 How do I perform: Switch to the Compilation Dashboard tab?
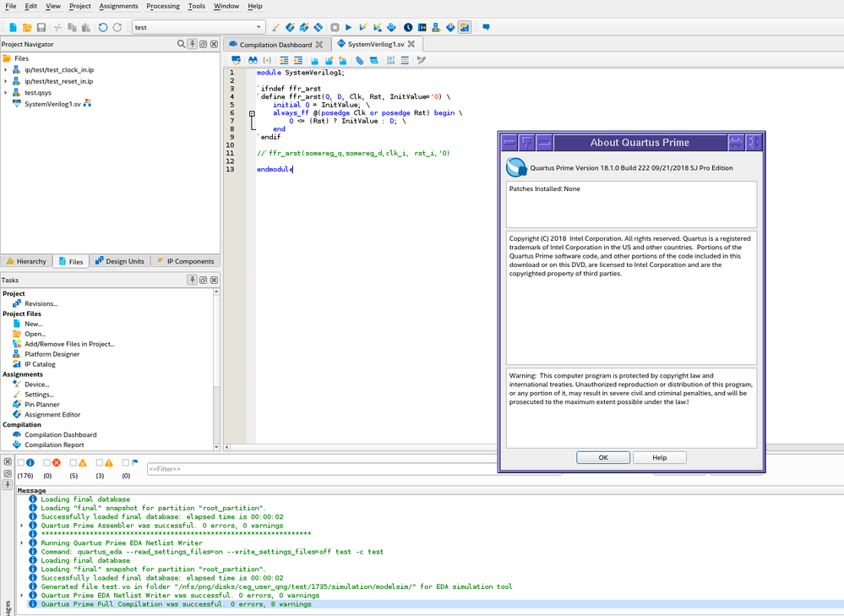[275, 44]
